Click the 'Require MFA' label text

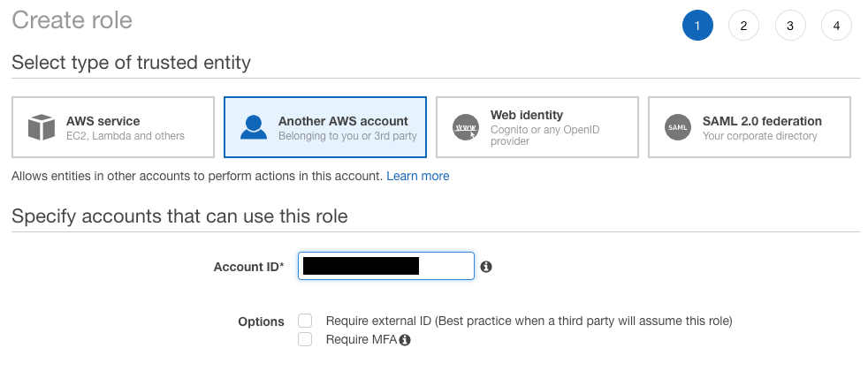[x=361, y=339]
